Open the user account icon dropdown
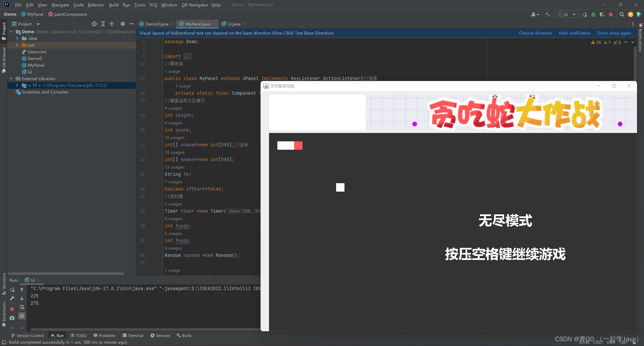The height and width of the screenshot is (346, 644). click(535, 14)
